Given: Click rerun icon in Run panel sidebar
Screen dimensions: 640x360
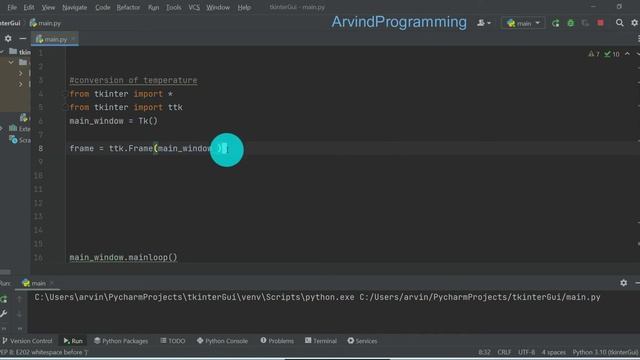Looking at the screenshot, I should pos(4,300).
